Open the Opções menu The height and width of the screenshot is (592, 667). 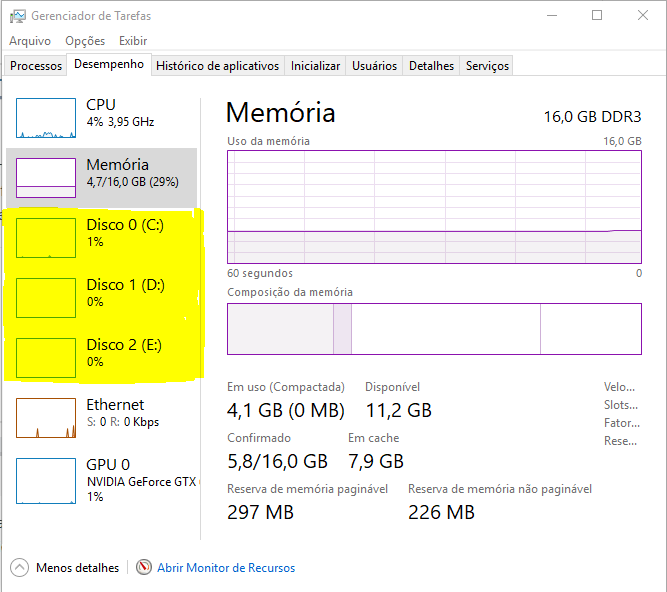85,41
